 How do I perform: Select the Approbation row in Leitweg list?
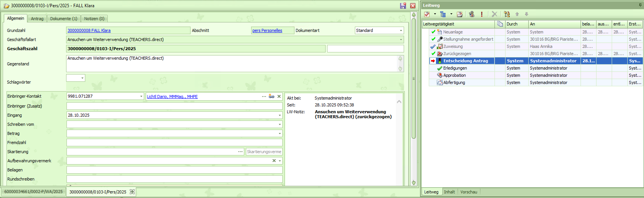tap(454, 75)
